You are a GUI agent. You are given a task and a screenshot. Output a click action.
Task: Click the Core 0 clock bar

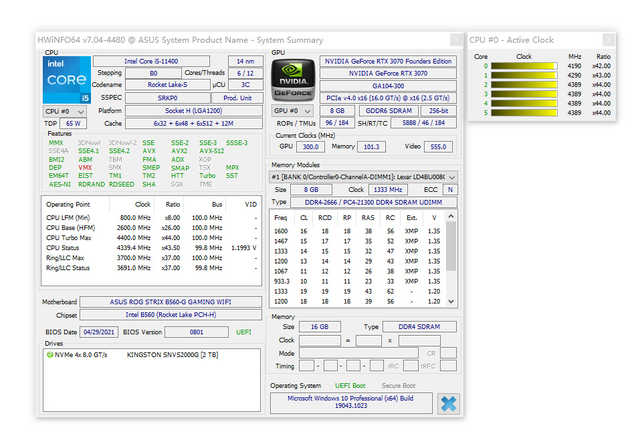tap(524, 65)
